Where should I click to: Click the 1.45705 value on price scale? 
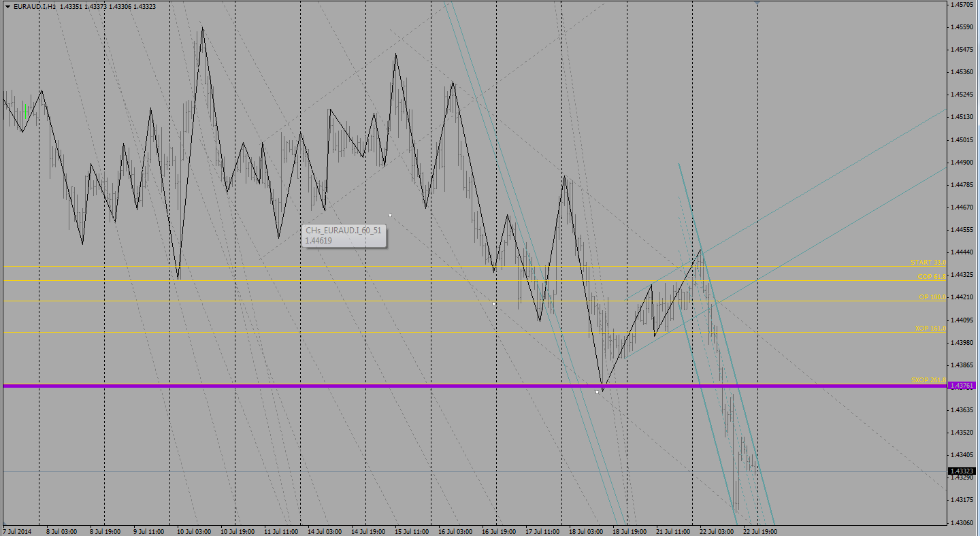(962, 5)
